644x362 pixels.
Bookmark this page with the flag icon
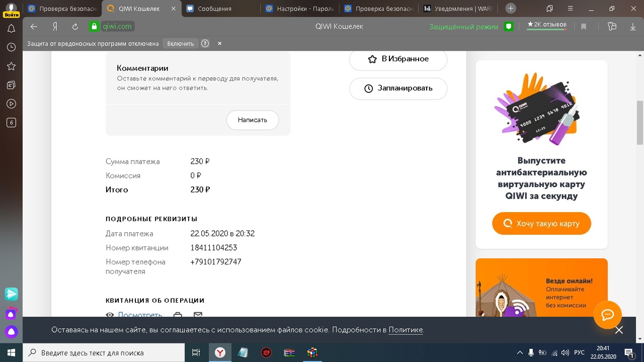click(584, 27)
